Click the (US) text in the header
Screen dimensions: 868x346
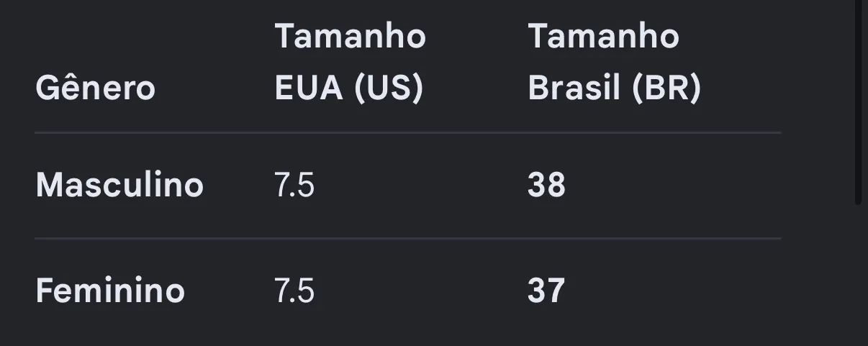point(388,89)
